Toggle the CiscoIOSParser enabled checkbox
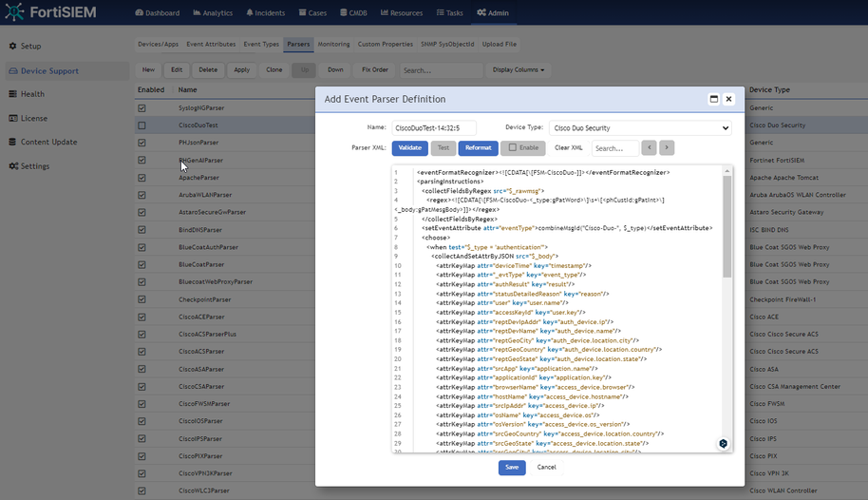Image resolution: width=868 pixels, height=500 pixels. pos(142,421)
